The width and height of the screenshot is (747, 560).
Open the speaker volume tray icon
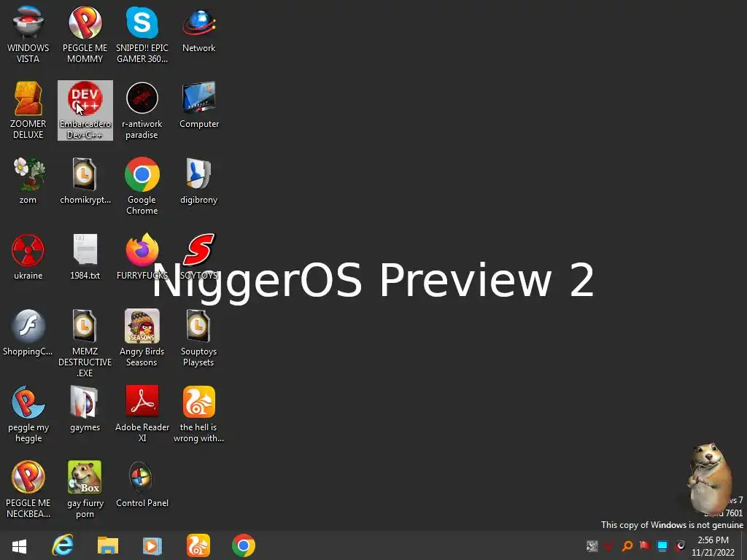[681, 545]
